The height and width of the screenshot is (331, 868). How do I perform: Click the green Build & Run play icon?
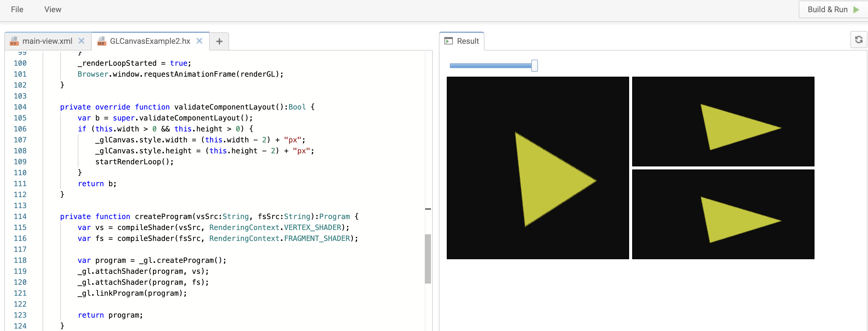(856, 9)
